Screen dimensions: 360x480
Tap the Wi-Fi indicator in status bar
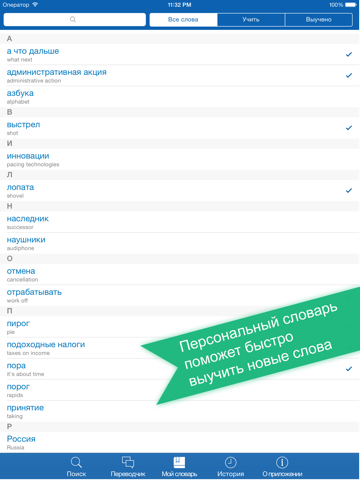(x=35, y=5)
